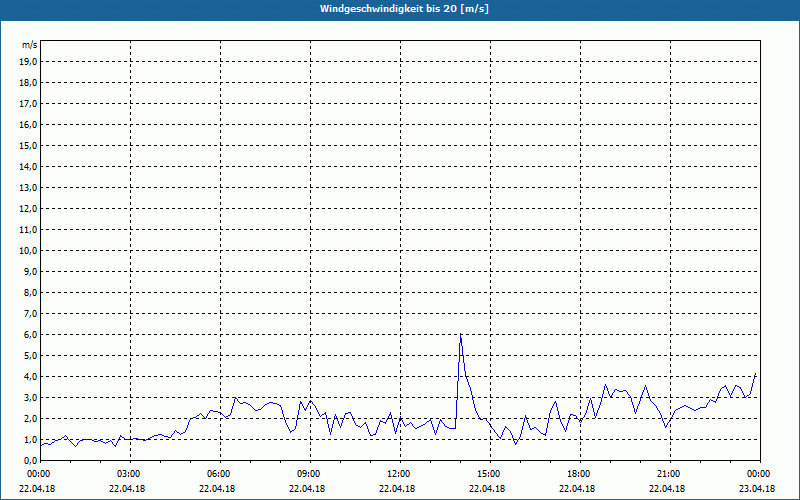Click the '22.04.18' date below 12:00

(x=396, y=488)
